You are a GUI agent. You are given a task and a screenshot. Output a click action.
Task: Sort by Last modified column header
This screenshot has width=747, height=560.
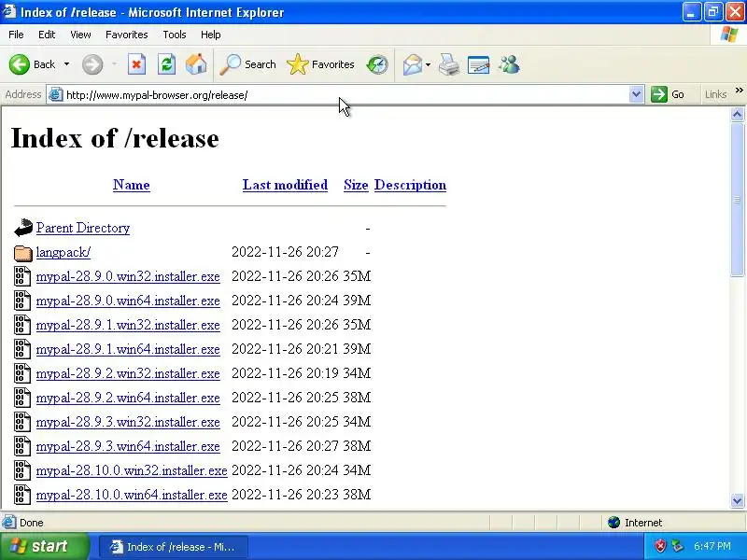pos(285,185)
